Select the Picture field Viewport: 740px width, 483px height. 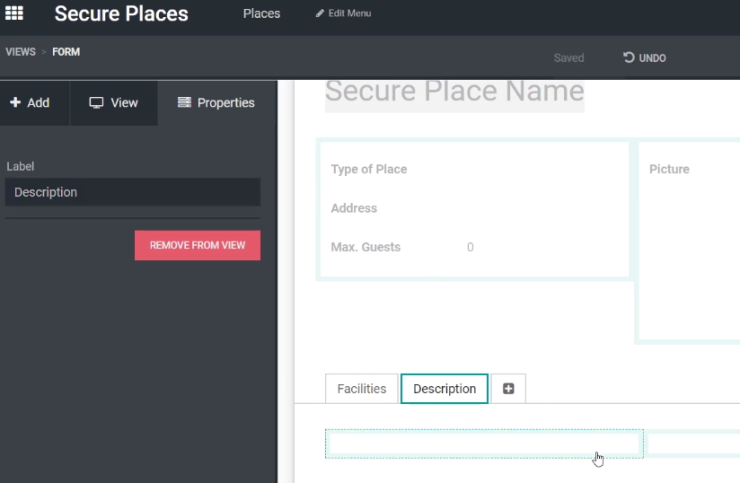point(691,241)
